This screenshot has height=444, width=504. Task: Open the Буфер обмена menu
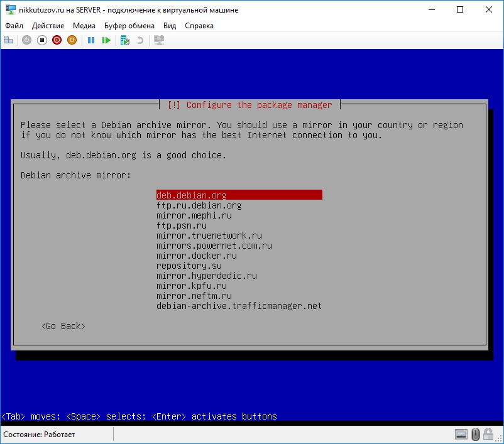pos(129,26)
